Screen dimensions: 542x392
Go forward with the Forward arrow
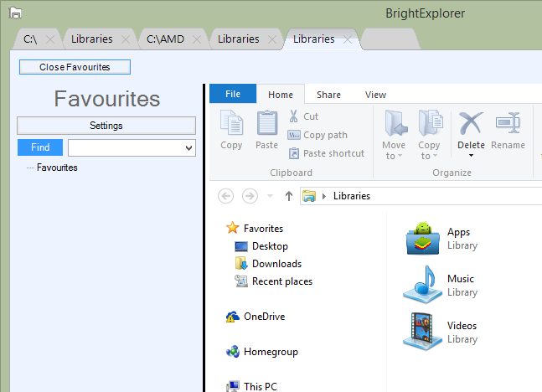[250, 196]
